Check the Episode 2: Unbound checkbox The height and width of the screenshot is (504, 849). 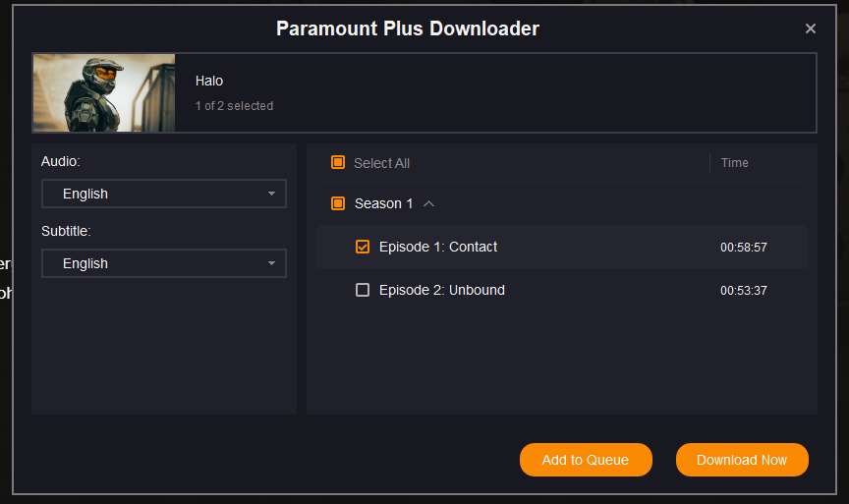click(363, 290)
